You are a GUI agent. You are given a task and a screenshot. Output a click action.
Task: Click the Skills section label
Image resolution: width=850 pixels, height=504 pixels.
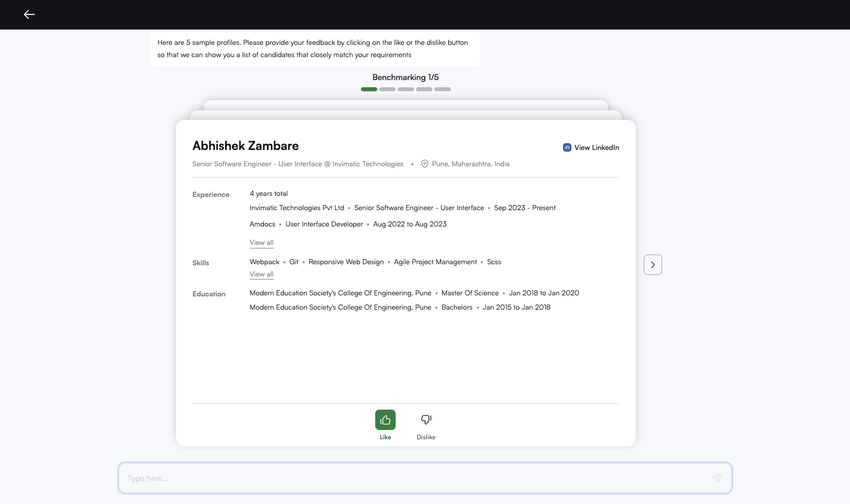[x=201, y=263]
